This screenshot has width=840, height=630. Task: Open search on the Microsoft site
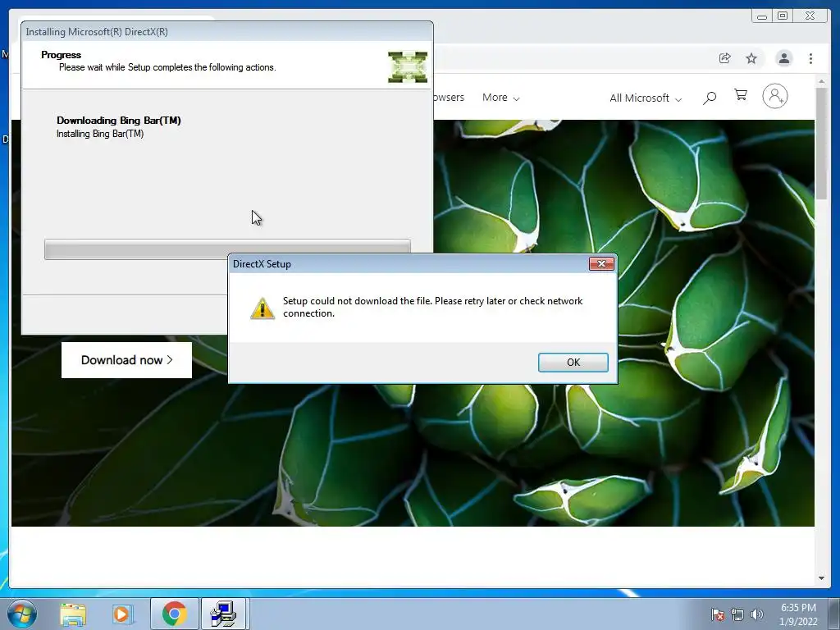(710, 98)
